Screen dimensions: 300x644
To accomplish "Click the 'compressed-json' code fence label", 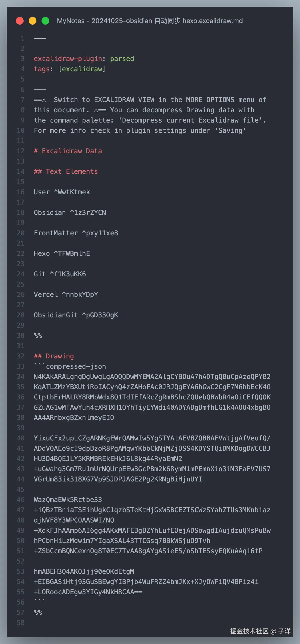I will tap(76, 366).
